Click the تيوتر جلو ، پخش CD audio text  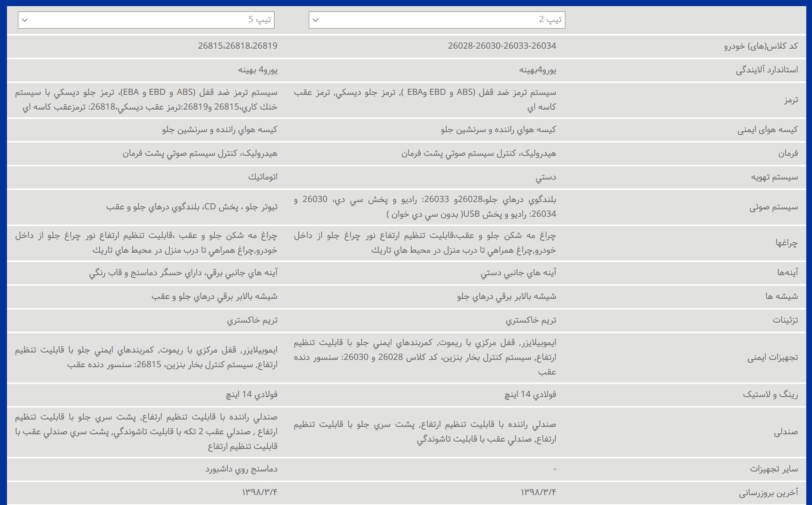[192, 207]
